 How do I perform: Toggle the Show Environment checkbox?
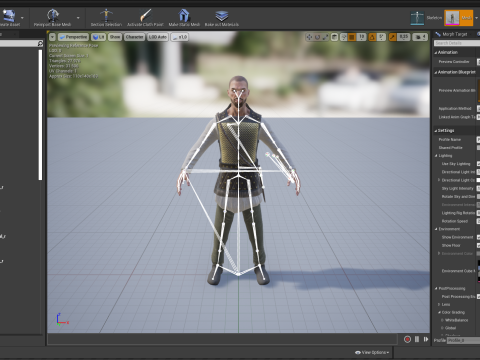479,237
